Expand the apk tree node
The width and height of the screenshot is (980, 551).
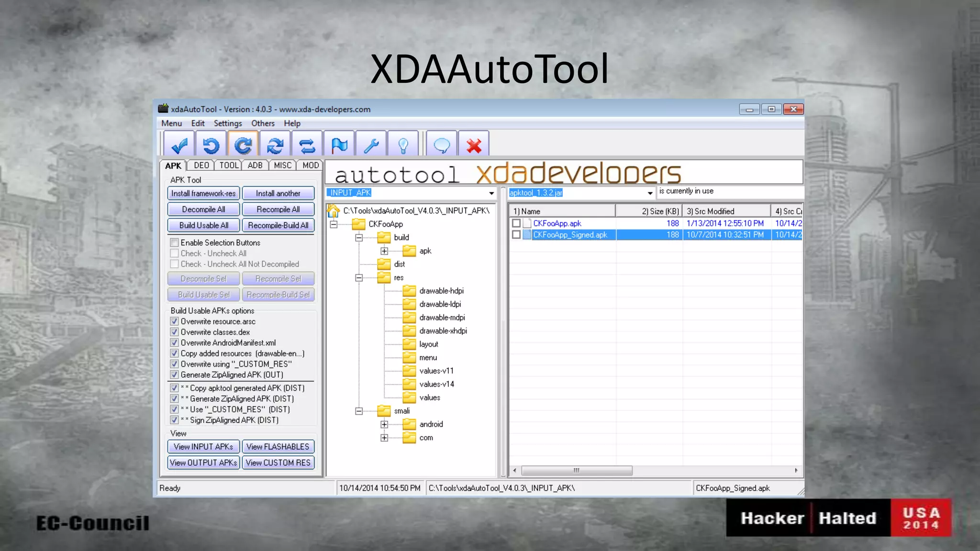tap(384, 251)
